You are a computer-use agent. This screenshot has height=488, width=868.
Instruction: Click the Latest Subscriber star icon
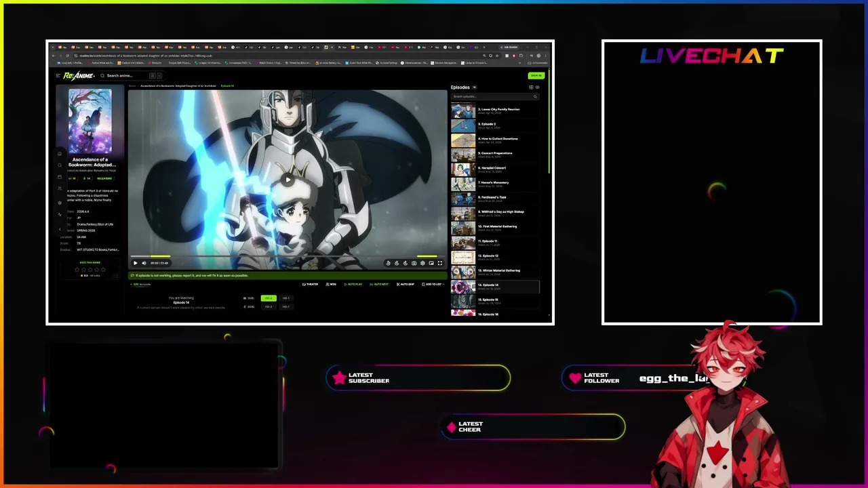(340, 378)
